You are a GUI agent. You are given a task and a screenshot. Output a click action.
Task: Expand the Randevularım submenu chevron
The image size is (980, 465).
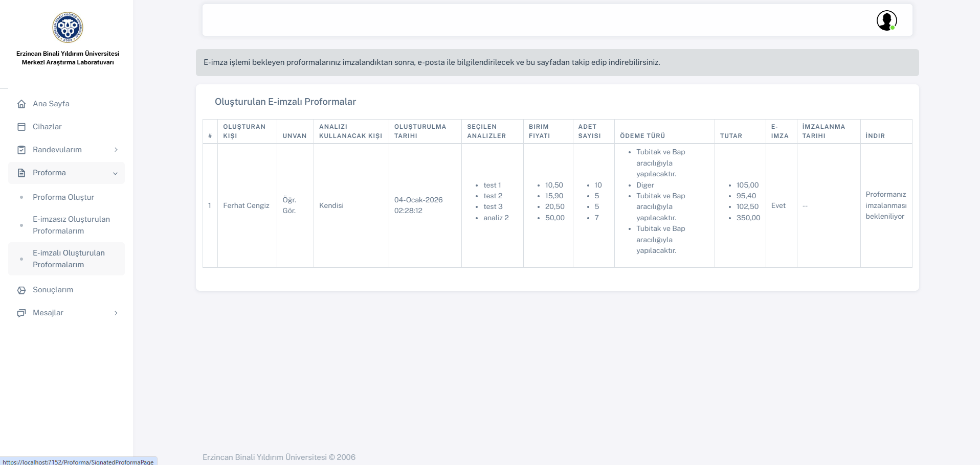(x=116, y=150)
